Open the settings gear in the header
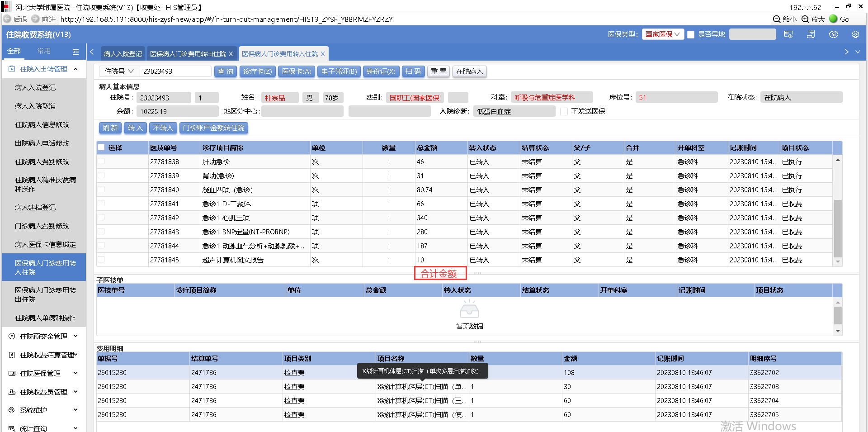The height and width of the screenshot is (432, 868). point(855,34)
